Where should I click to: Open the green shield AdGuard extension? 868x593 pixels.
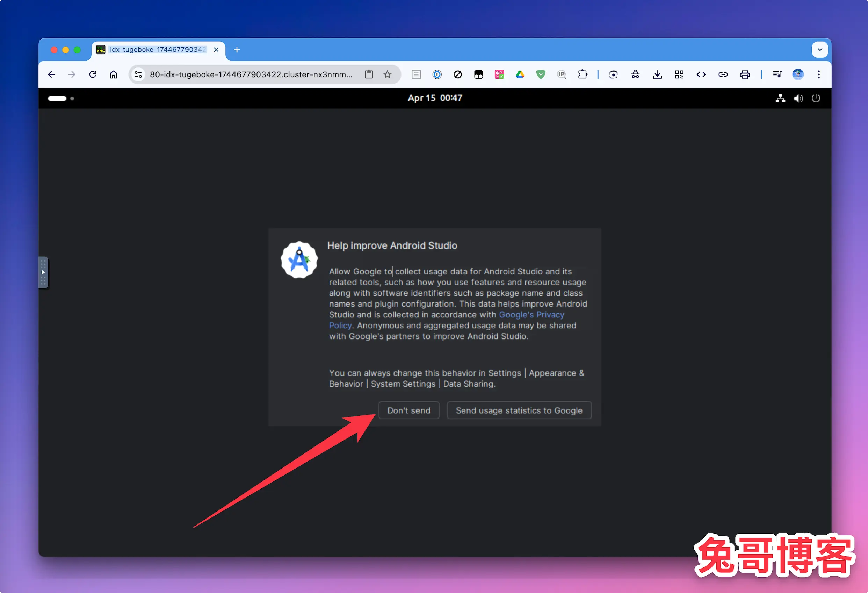[541, 74]
